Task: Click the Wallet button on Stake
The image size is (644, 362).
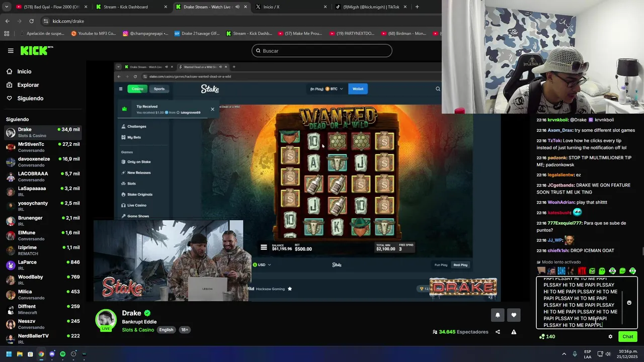Action: click(358, 89)
